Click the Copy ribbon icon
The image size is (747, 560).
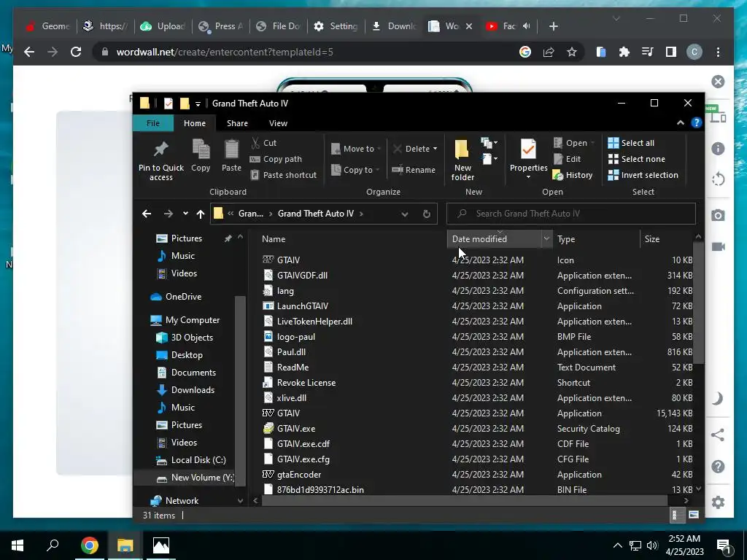tap(201, 155)
